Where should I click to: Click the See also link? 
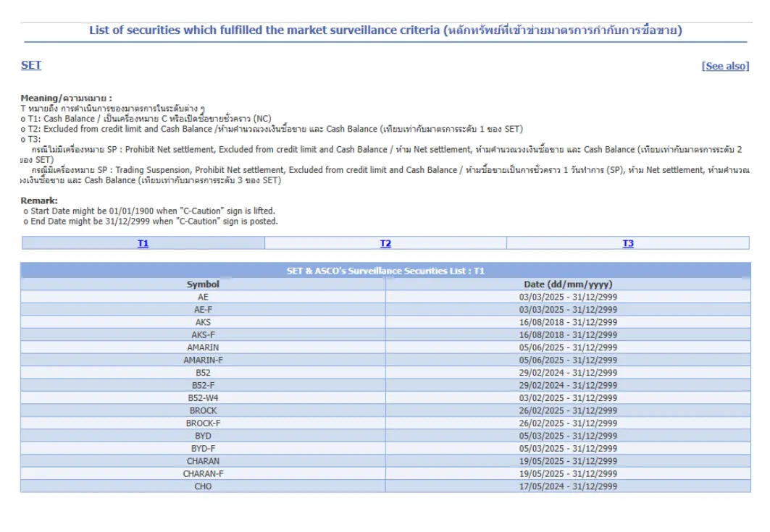[x=725, y=66]
